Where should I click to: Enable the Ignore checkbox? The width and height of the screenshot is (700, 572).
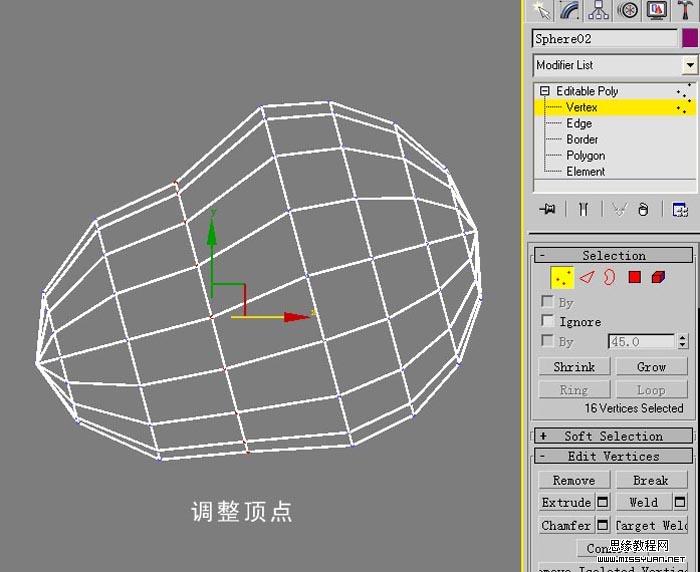[x=547, y=321]
